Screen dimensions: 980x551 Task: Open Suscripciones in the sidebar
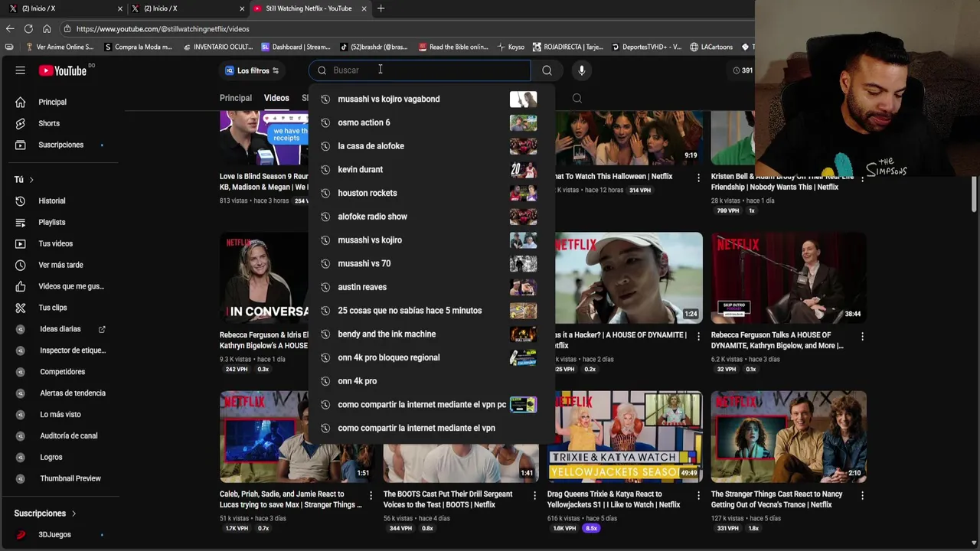60,145
